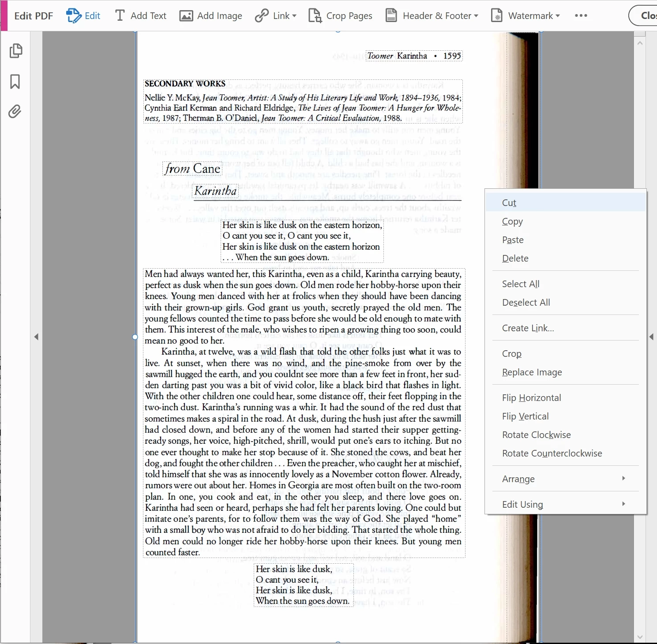Screen dimensions: 657x644
Task: Choose the Add Text tool
Action: pos(140,16)
